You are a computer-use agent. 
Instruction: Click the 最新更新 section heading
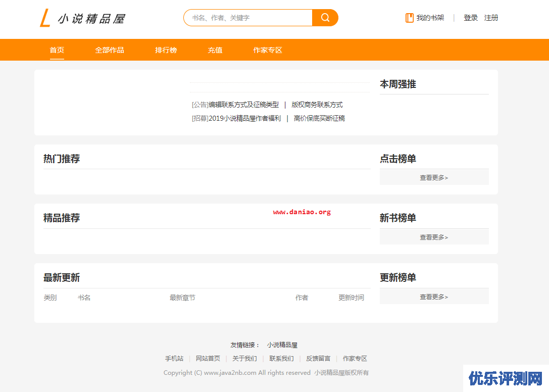click(x=62, y=277)
